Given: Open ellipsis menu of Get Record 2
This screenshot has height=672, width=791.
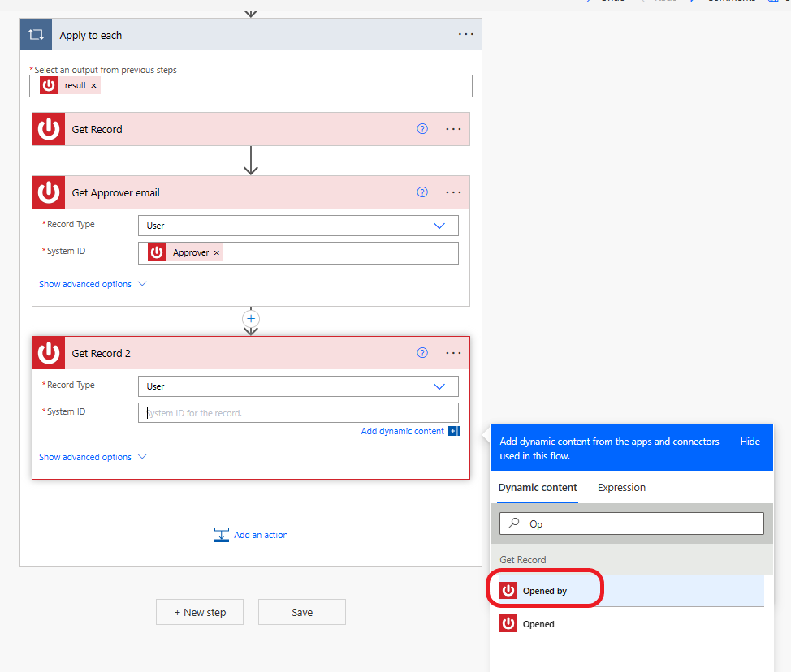Looking at the screenshot, I should [453, 353].
